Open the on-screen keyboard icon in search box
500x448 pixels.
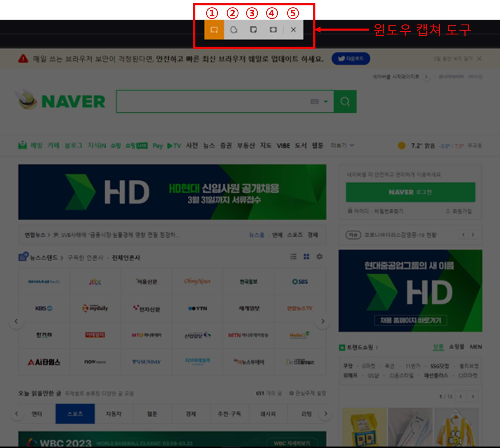pyautogui.click(x=315, y=101)
